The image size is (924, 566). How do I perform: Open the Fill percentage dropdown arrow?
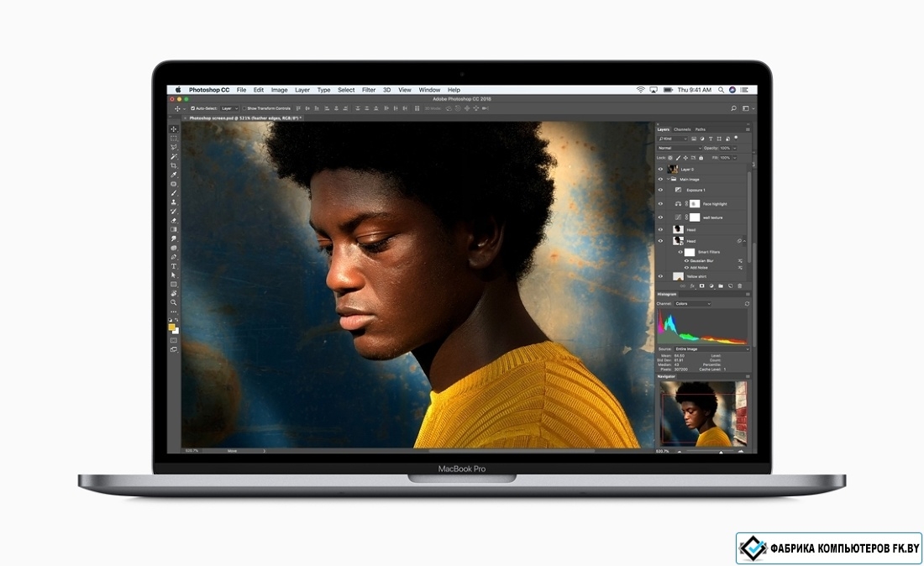735,158
